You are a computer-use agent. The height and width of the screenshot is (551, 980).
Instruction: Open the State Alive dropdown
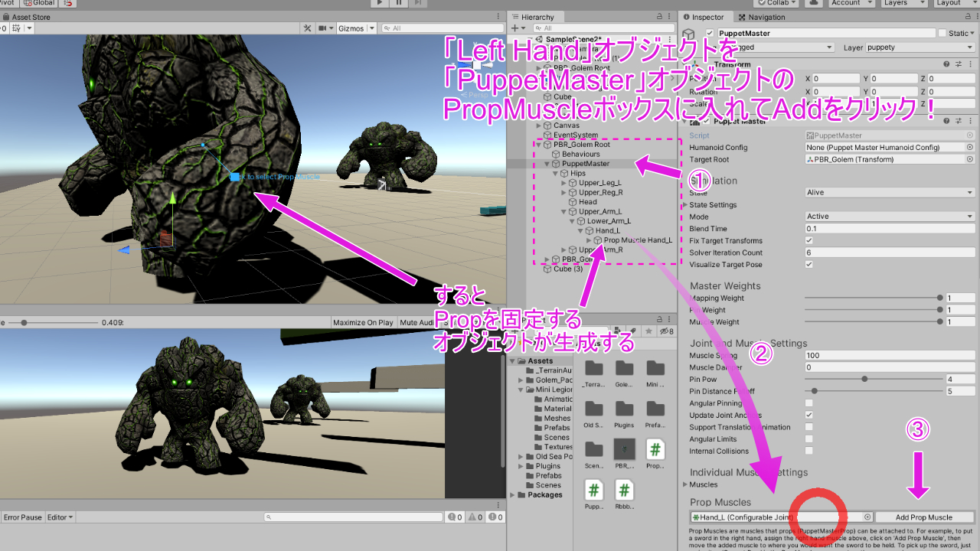pos(890,193)
